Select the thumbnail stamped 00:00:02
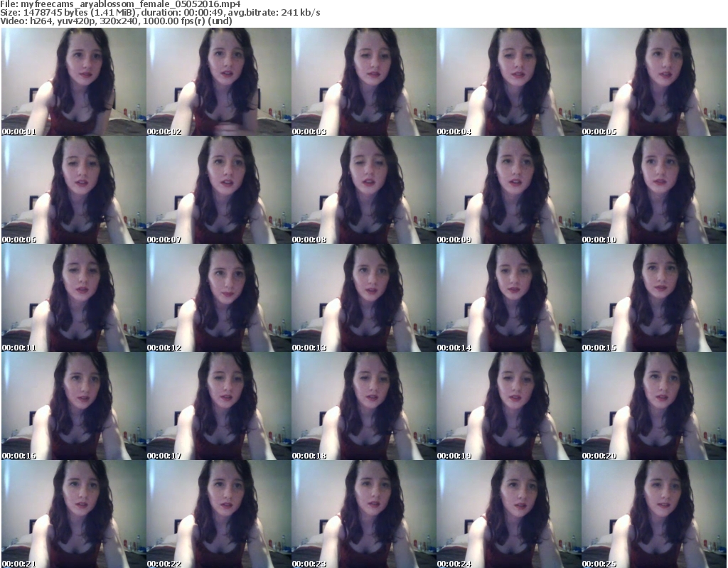728x568 pixels. (x=219, y=82)
